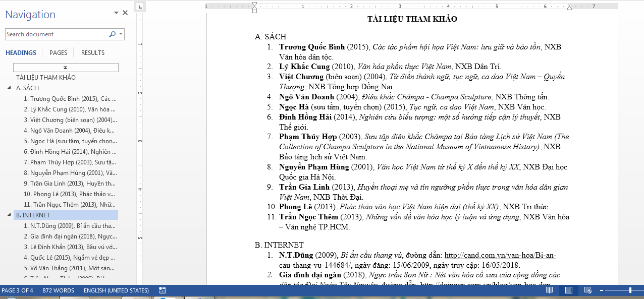Select '2. Gia đình đại ngàn (2018)' in Navigation
The width and height of the screenshot is (644, 299).
pos(70,236)
